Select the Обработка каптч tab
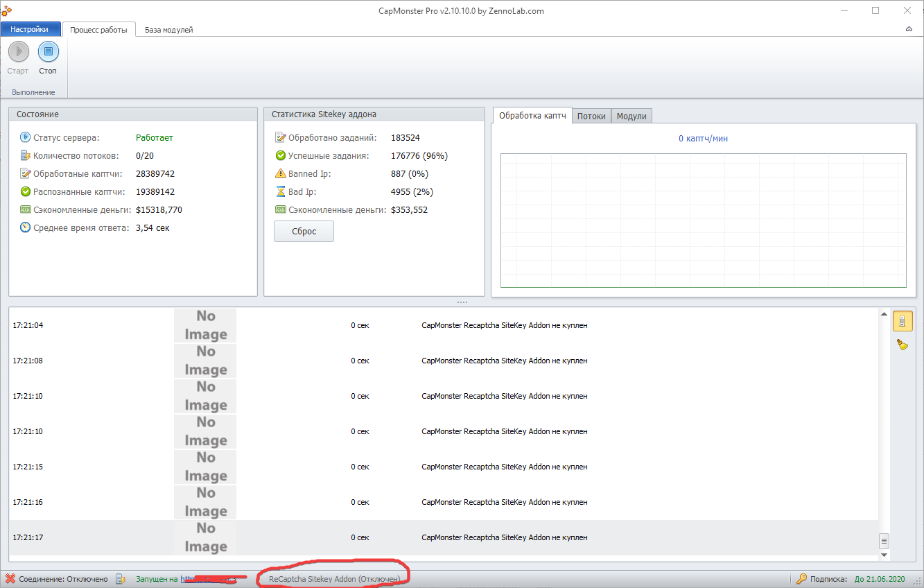The width and height of the screenshot is (924, 588). point(532,116)
